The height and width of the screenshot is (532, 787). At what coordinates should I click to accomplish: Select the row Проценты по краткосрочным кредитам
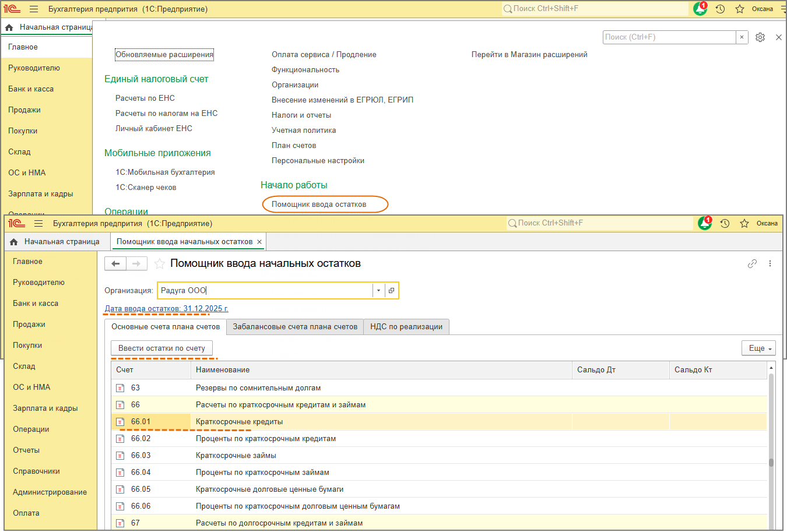pos(439,439)
